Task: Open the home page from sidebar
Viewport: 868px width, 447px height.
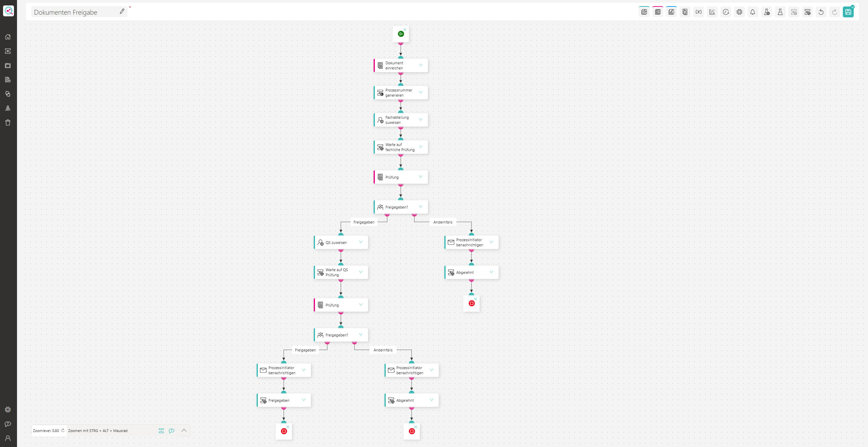Action: point(8,37)
